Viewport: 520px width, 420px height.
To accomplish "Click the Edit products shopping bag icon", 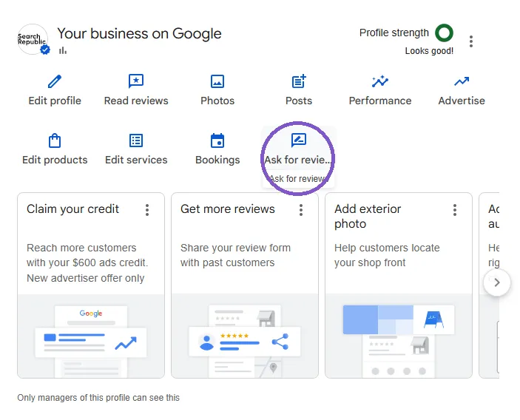I will [x=55, y=140].
